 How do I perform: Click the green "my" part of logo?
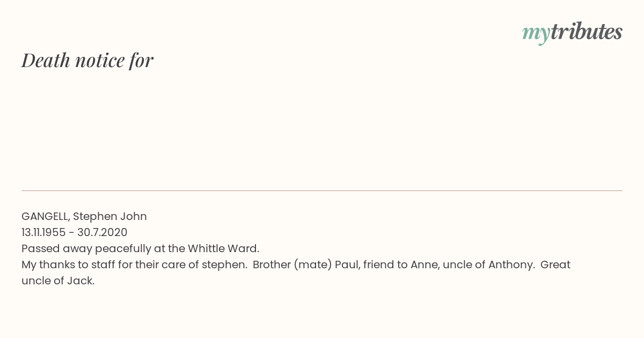click(536, 34)
